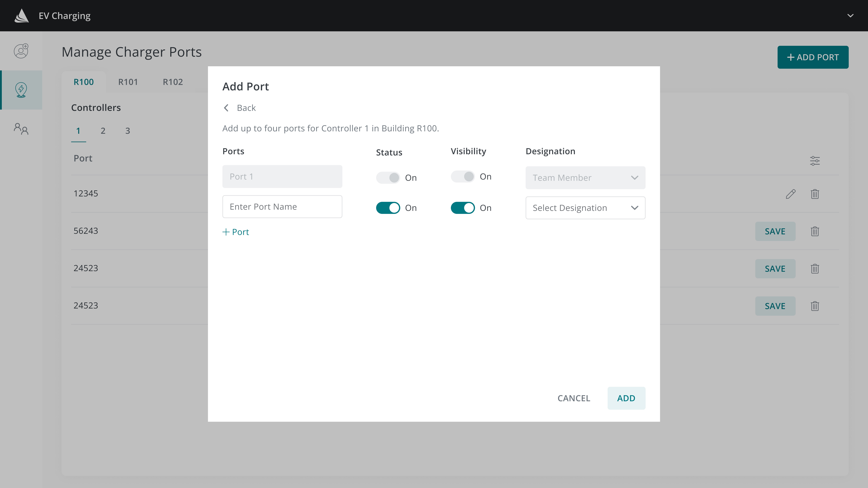The width and height of the screenshot is (868, 488).
Task: Toggle Status switch for the new port row
Action: 388,208
